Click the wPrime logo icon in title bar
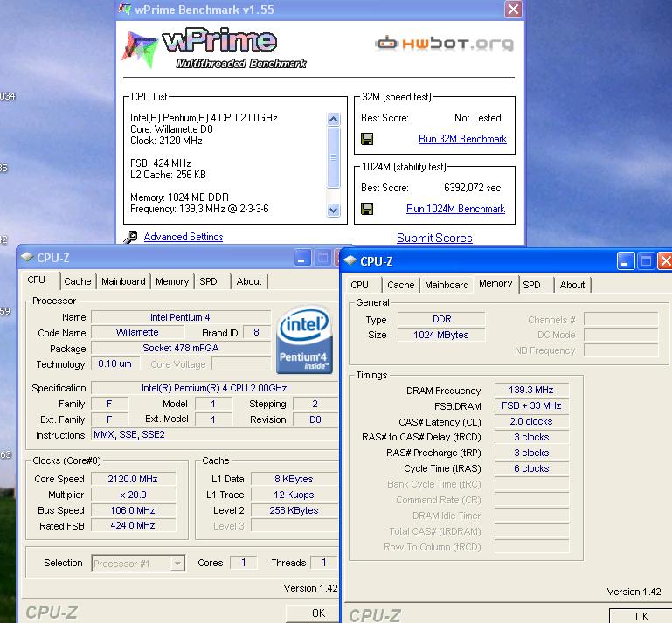The width and height of the screenshot is (672, 623). (x=125, y=9)
